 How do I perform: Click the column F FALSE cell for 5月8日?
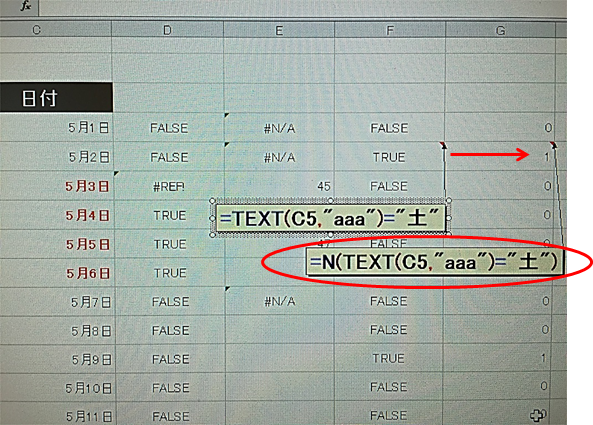(x=388, y=330)
